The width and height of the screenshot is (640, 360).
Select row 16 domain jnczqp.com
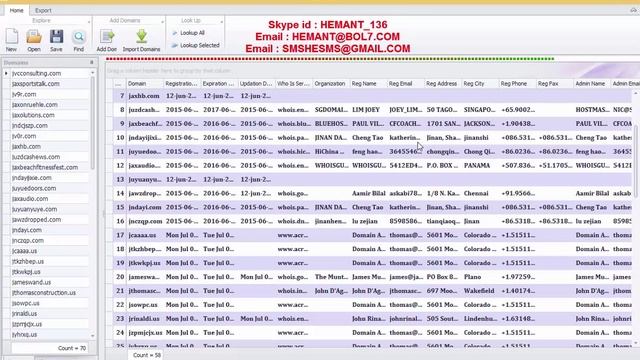[145, 221]
